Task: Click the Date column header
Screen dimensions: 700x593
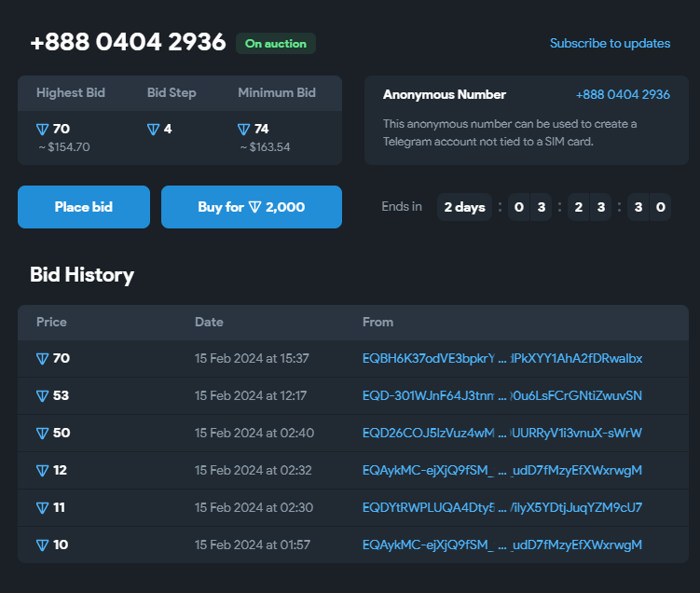Action: 209,322
